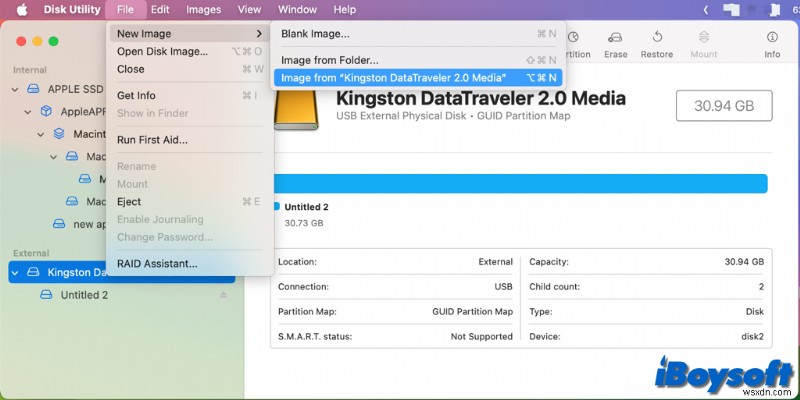
Task: Collapse the Kingston DataTraveler sidebar row
Action: pos(15,272)
